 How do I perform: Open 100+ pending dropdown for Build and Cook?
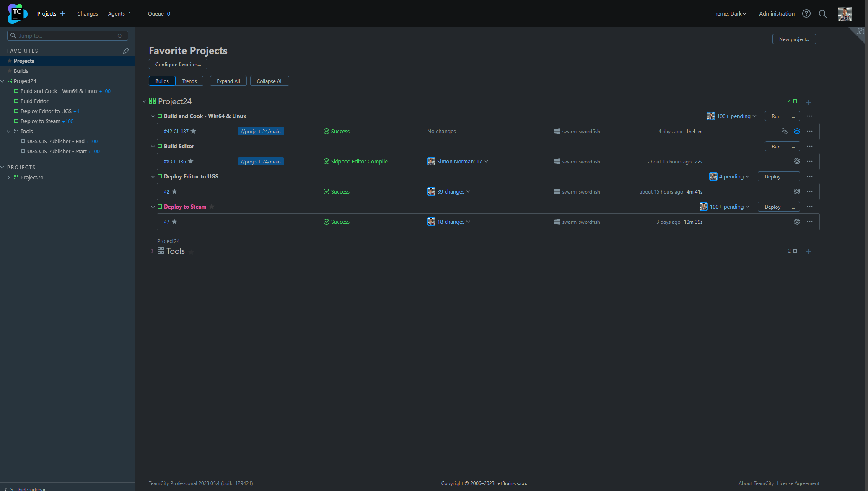(x=736, y=116)
